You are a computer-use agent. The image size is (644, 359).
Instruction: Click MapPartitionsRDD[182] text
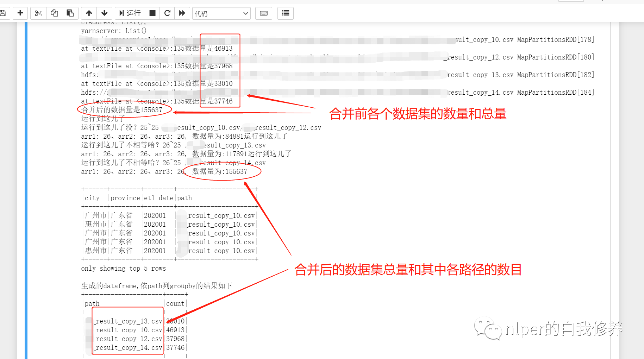(x=556, y=75)
